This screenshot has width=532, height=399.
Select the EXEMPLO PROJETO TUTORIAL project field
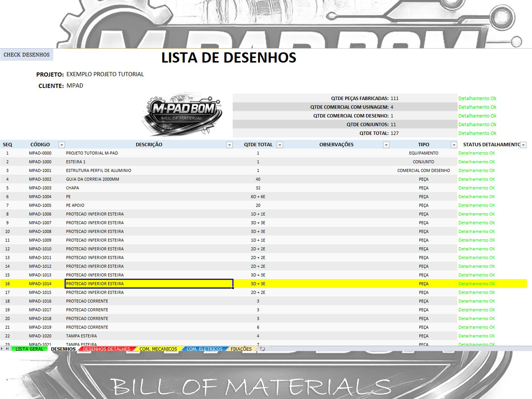(105, 74)
